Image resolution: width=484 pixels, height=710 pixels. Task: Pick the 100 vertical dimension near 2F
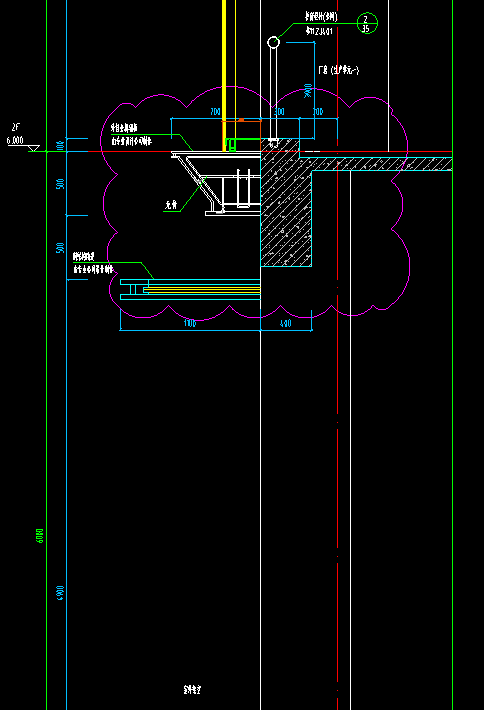coord(60,146)
